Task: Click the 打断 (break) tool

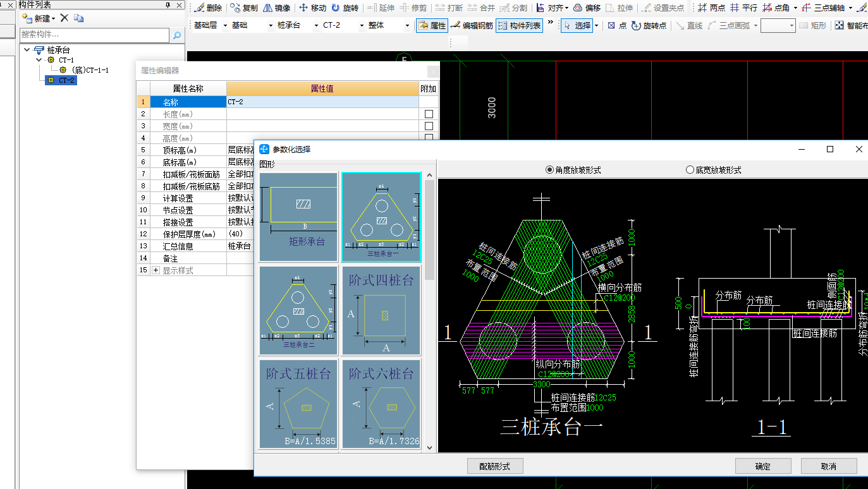Action: [x=448, y=8]
